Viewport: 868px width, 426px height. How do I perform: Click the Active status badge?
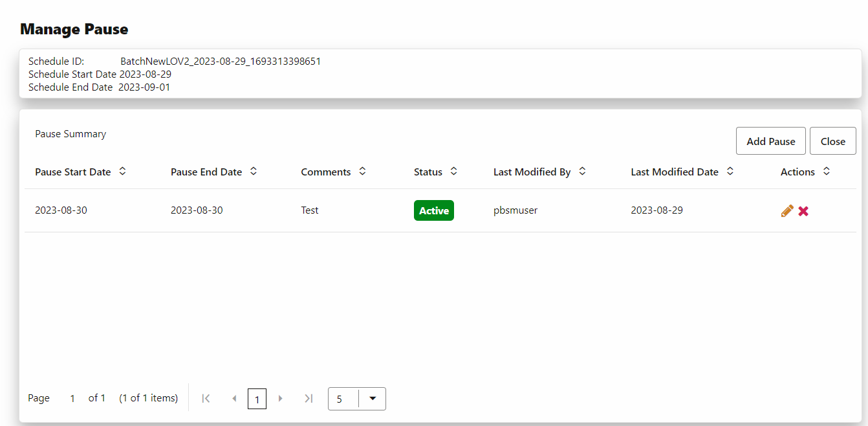coord(434,210)
